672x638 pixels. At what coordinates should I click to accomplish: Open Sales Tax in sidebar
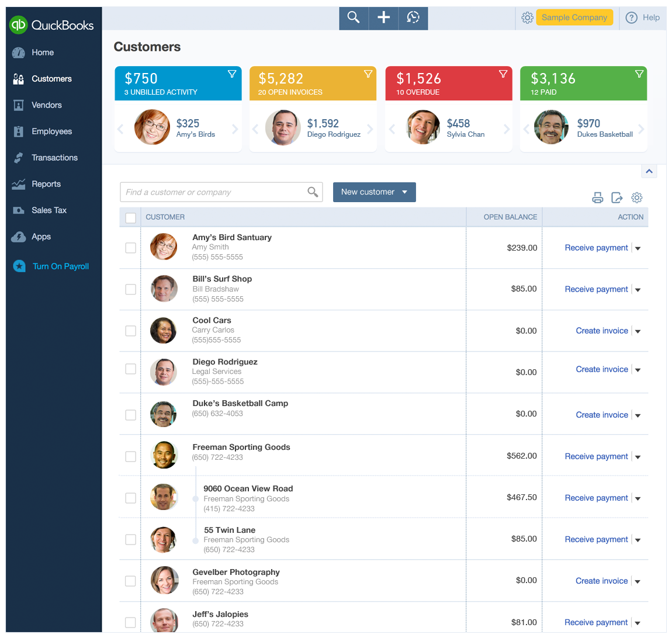[49, 210]
